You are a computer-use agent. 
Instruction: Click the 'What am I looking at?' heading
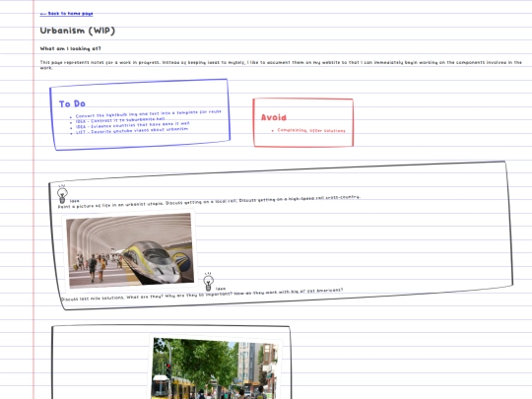pos(70,48)
